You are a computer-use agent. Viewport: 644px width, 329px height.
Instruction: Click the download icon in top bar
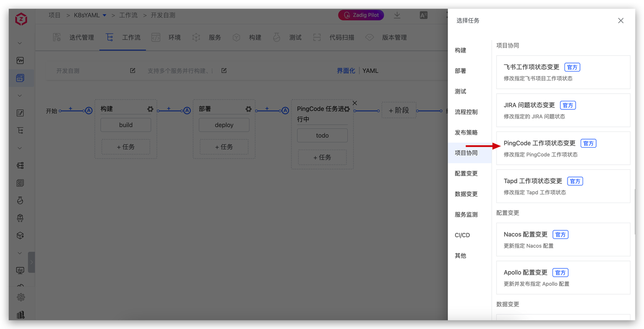pos(397,15)
